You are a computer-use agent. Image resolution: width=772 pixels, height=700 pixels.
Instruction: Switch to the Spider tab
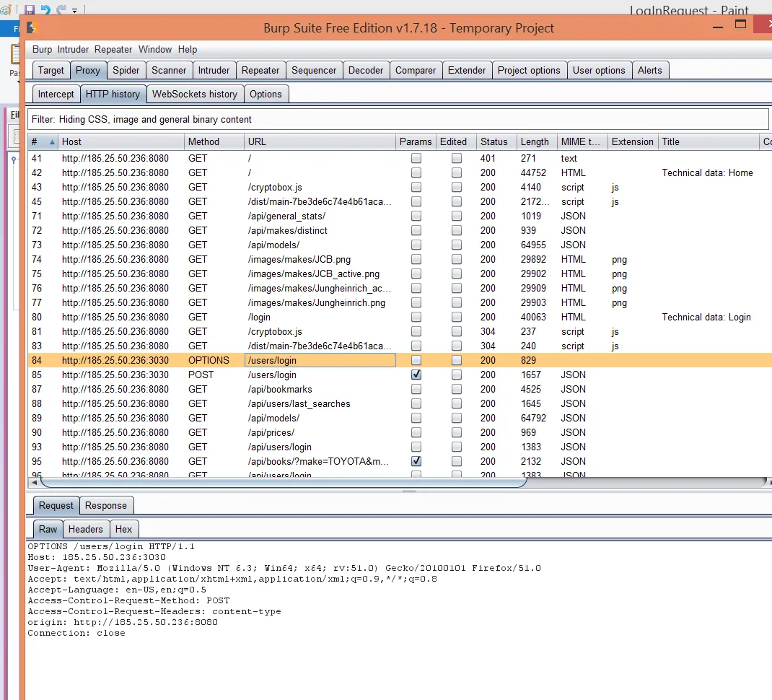126,71
